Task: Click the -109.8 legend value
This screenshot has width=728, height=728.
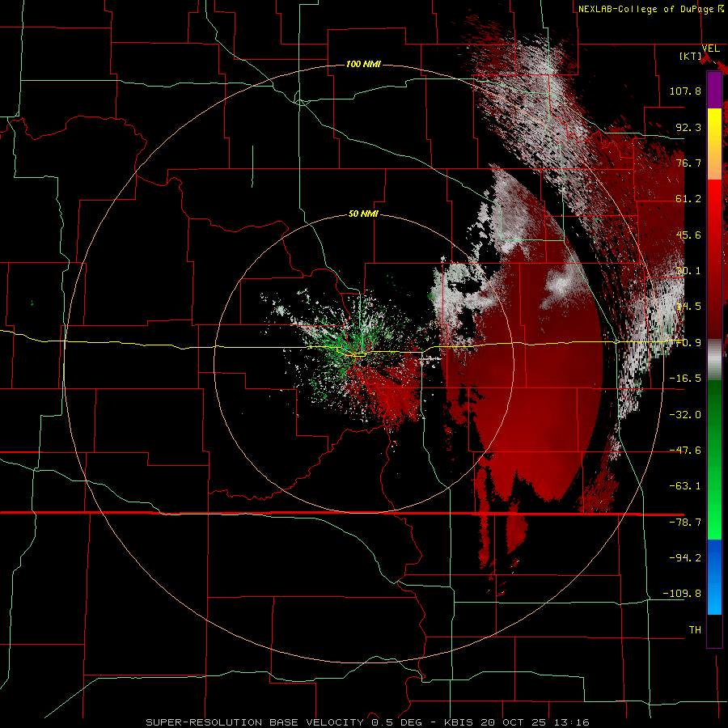Action: click(x=682, y=594)
